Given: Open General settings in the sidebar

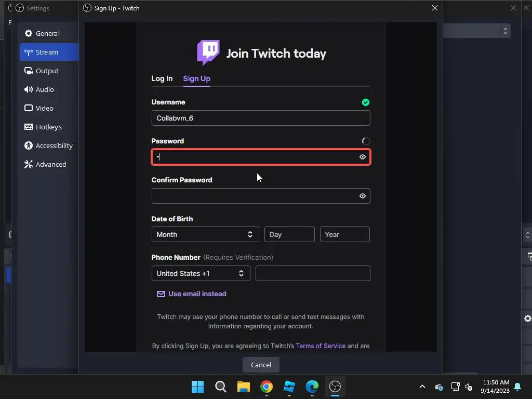Looking at the screenshot, I should pyautogui.click(x=48, y=33).
